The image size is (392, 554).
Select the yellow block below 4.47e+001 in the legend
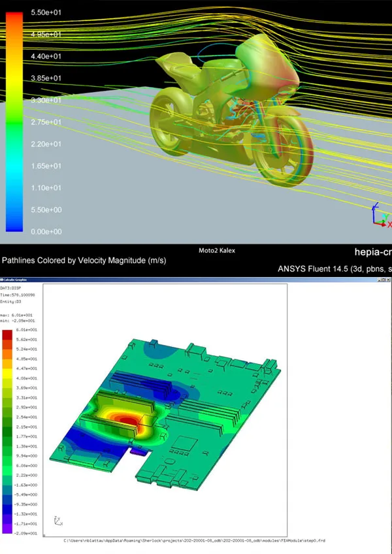[7, 374]
